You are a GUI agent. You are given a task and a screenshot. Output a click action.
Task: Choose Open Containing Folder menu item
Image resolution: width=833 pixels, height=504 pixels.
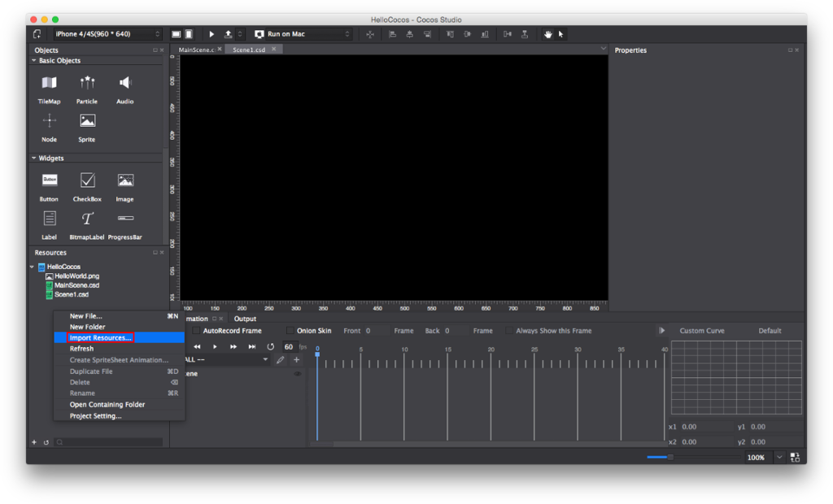point(119,405)
